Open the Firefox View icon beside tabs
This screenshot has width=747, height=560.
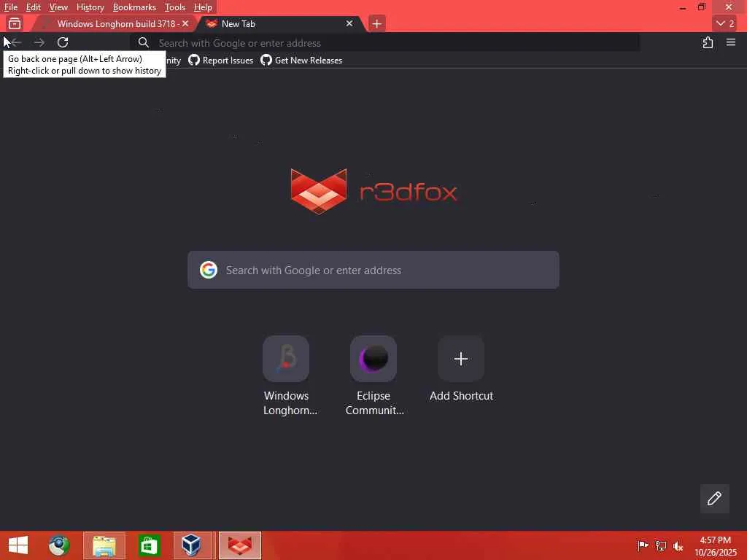point(15,23)
